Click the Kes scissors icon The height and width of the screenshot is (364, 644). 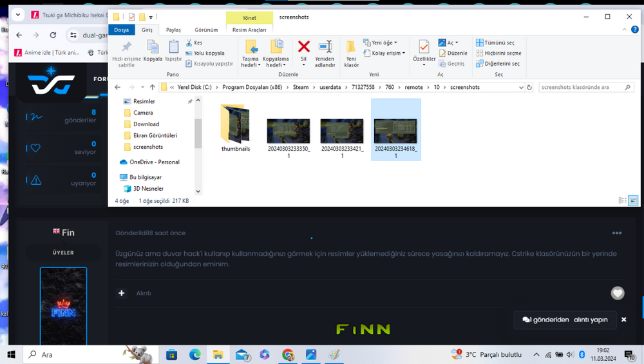pos(189,43)
